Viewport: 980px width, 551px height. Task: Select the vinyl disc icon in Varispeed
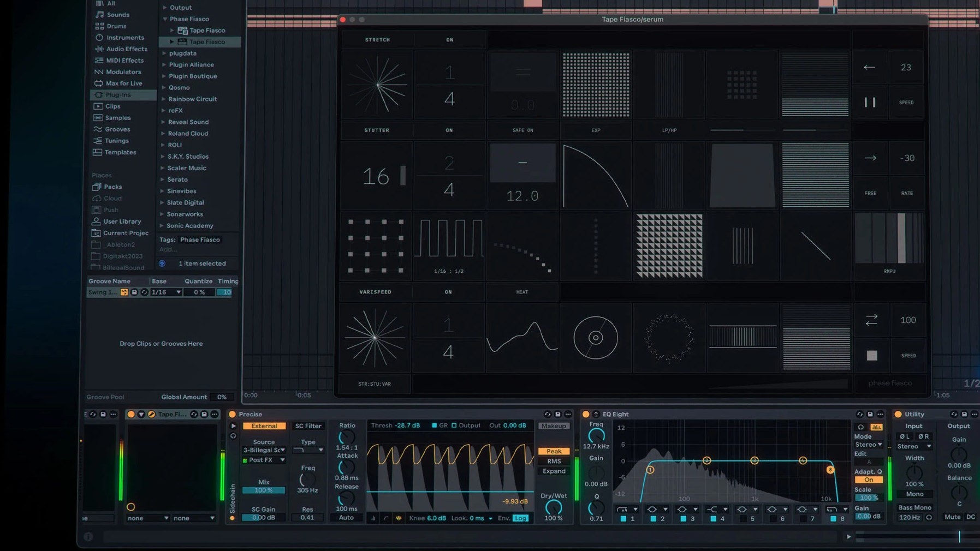point(595,338)
